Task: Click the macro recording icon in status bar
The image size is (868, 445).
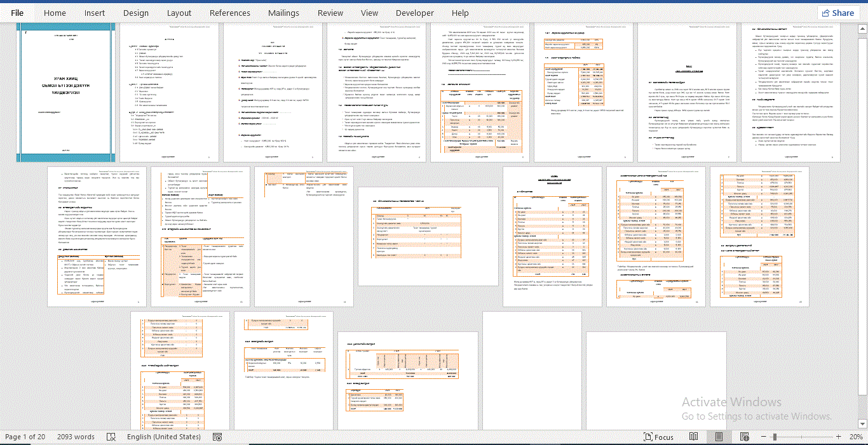Action: point(217,437)
